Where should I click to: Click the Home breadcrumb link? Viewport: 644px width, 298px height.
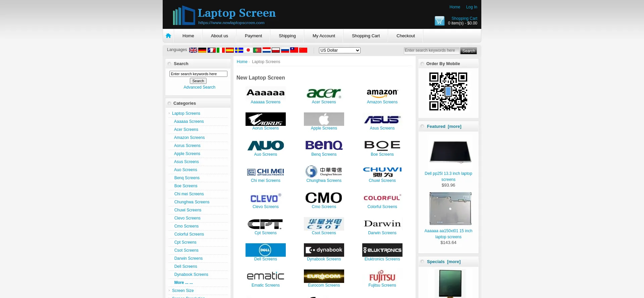[x=242, y=62]
